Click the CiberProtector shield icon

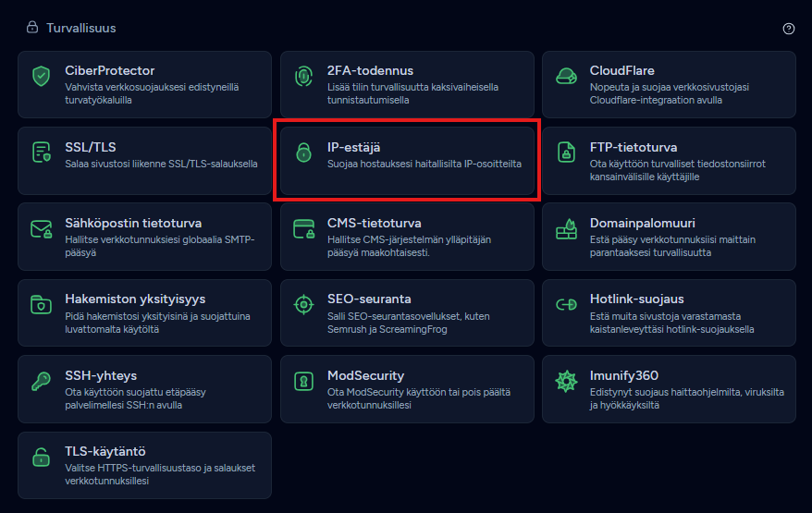click(41, 76)
